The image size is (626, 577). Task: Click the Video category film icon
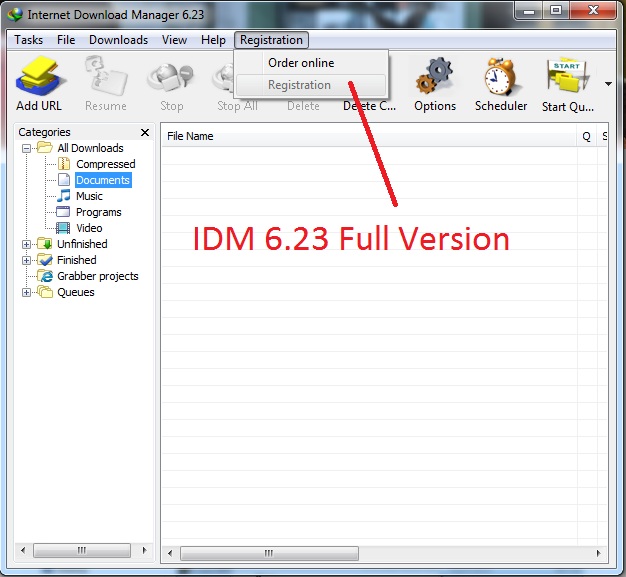coord(63,228)
